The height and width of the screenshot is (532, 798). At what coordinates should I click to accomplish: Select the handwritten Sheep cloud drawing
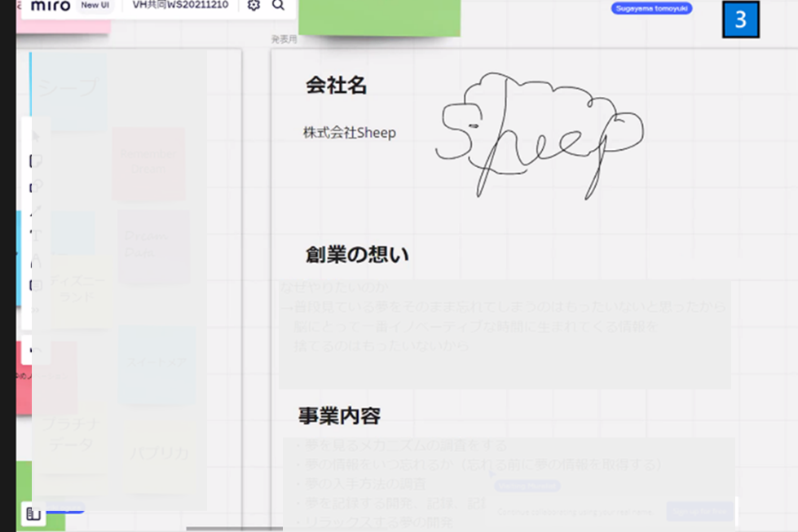pyautogui.click(x=538, y=134)
